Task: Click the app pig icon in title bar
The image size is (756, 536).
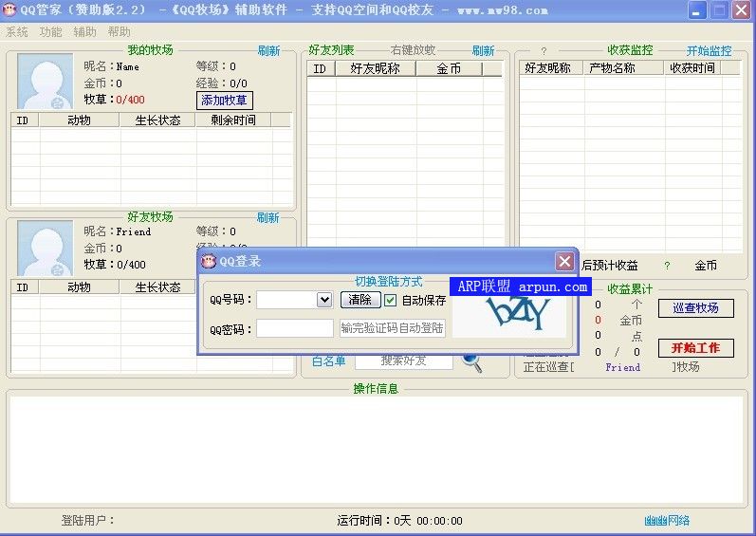Action: (x=9, y=9)
